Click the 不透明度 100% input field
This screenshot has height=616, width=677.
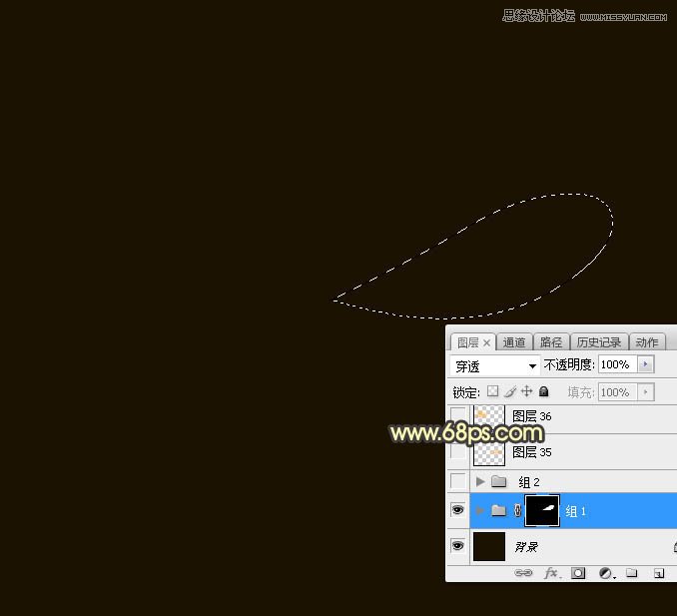pyautogui.click(x=615, y=364)
